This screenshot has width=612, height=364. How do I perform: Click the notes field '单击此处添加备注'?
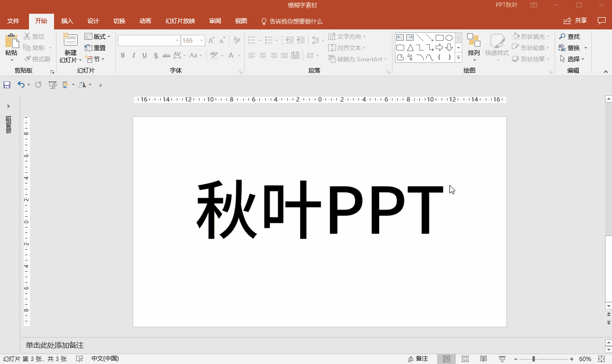(55, 345)
